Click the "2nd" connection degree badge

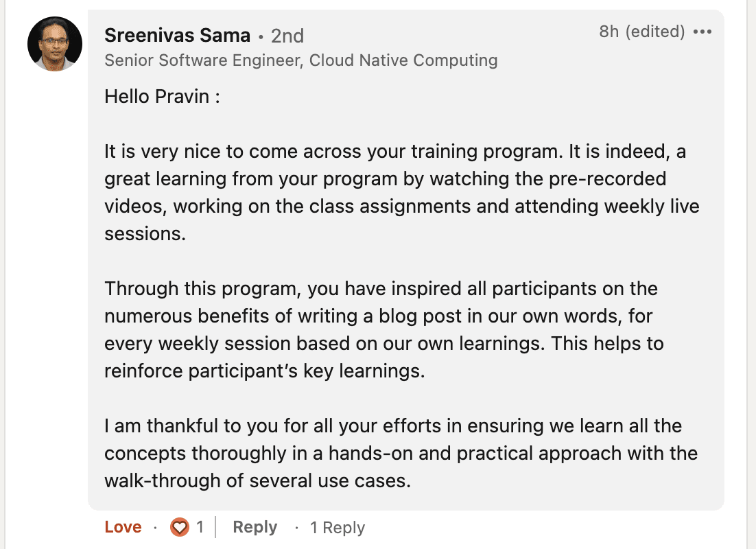tap(287, 36)
